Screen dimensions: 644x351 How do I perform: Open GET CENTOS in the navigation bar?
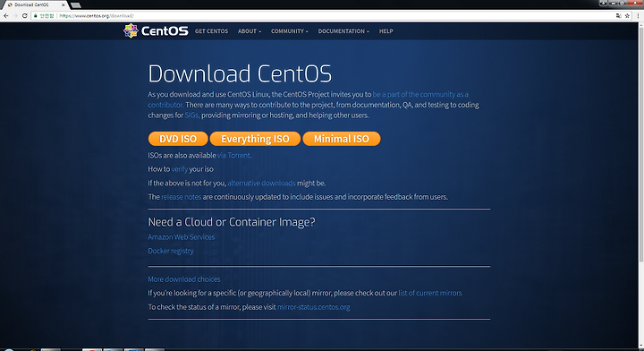[x=211, y=31]
